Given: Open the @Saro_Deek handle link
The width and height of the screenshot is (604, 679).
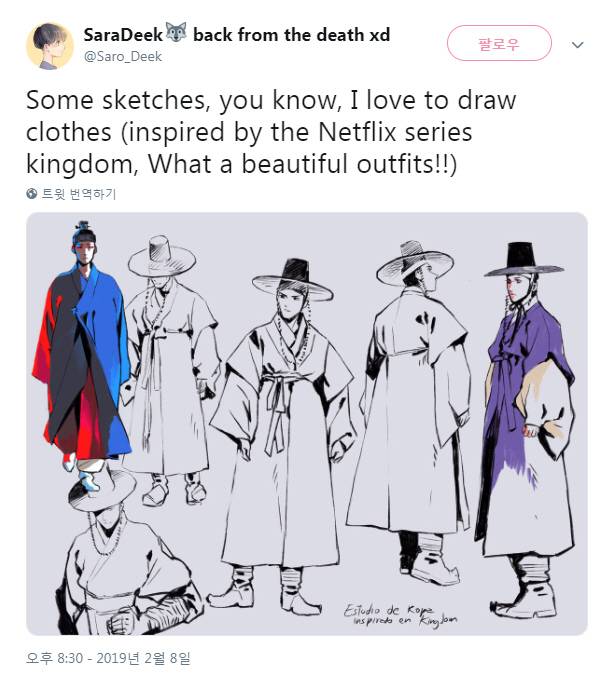Looking at the screenshot, I should point(123,57).
